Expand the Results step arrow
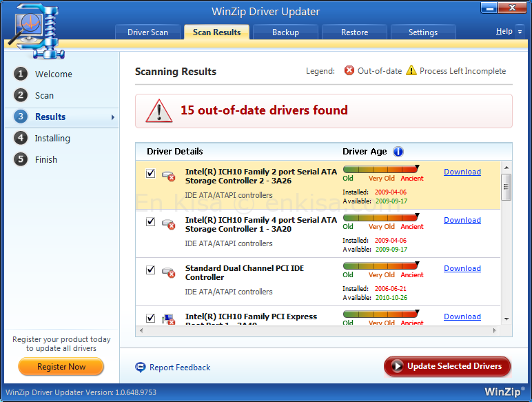The width and height of the screenshot is (532, 402). click(113, 117)
